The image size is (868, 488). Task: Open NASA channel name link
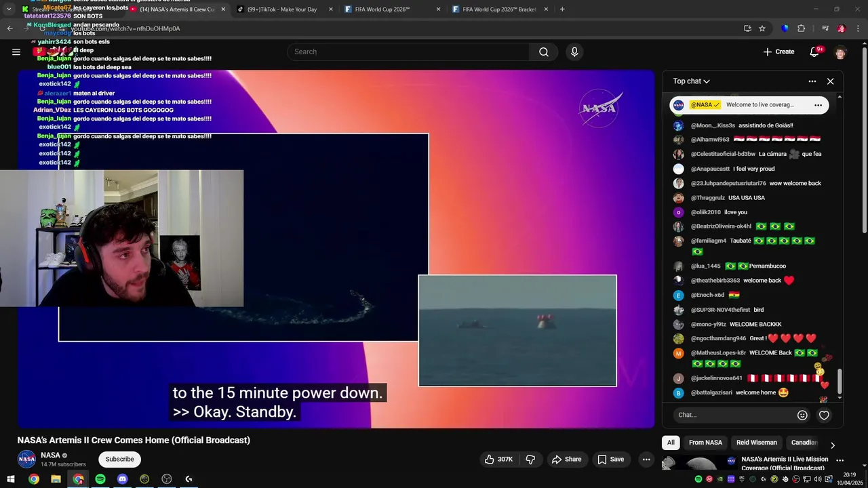click(x=50, y=455)
